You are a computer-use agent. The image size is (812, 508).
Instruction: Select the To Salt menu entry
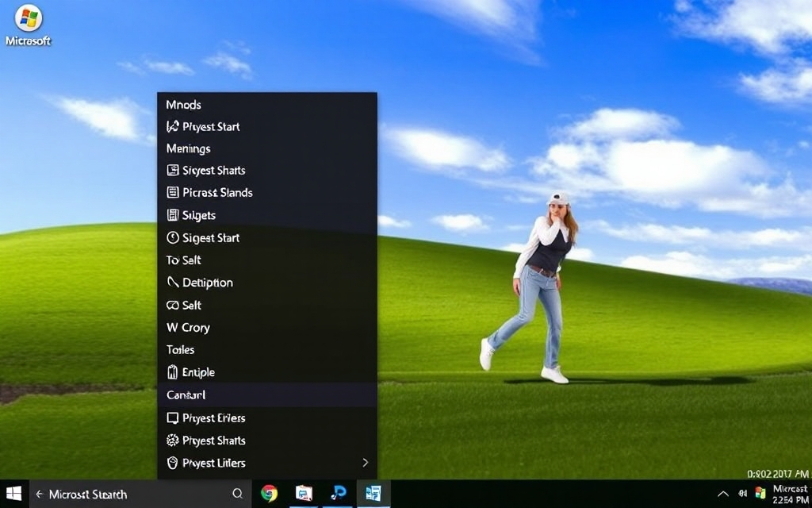267,260
